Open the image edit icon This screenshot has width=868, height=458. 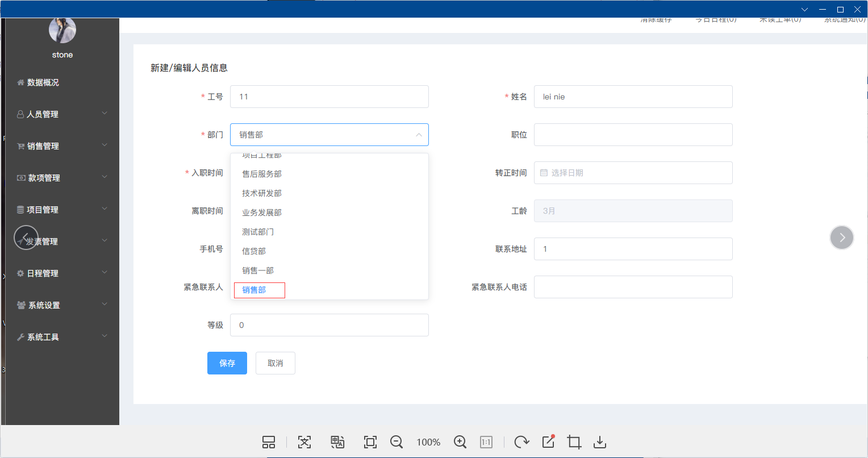(548, 442)
